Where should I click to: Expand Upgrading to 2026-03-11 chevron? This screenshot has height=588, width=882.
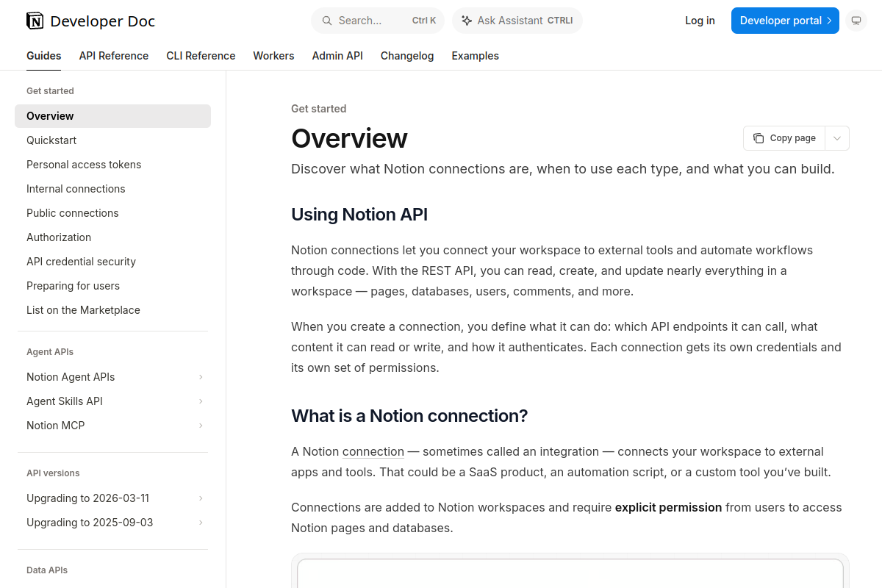click(x=201, y=498)
